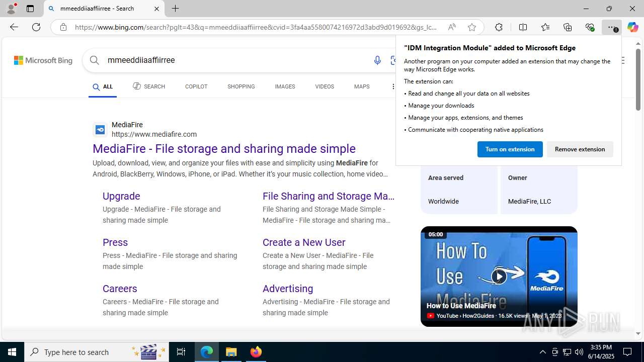
Task: Open Collections icon
Action: [568, 27]
